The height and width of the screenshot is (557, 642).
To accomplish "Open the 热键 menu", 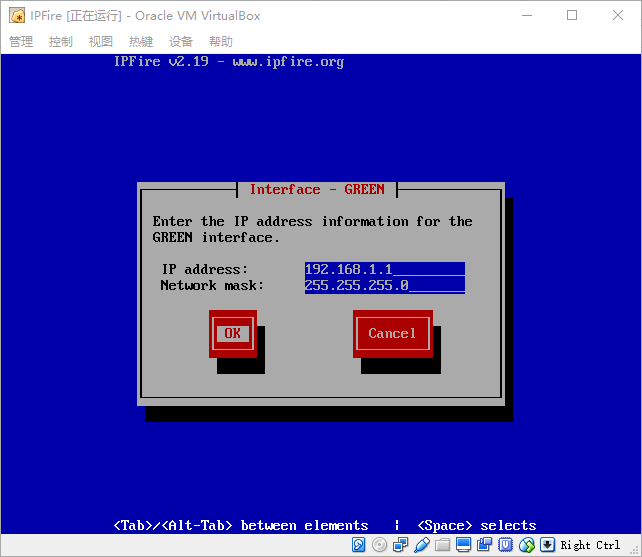I will click(x=141, y=41).
